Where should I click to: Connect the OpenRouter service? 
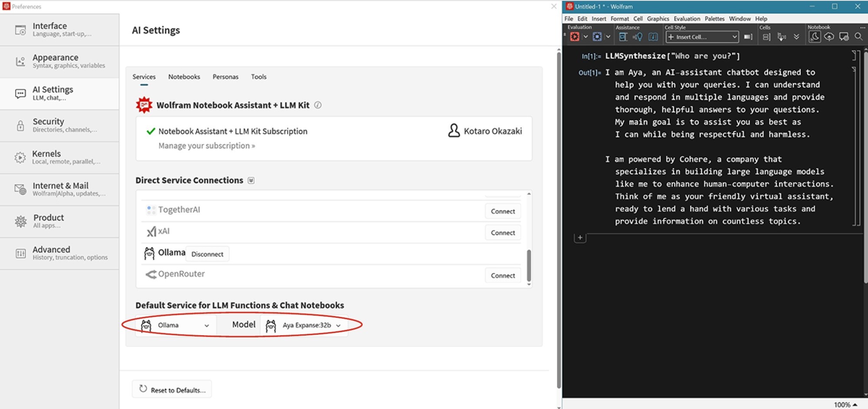[503, 276]
